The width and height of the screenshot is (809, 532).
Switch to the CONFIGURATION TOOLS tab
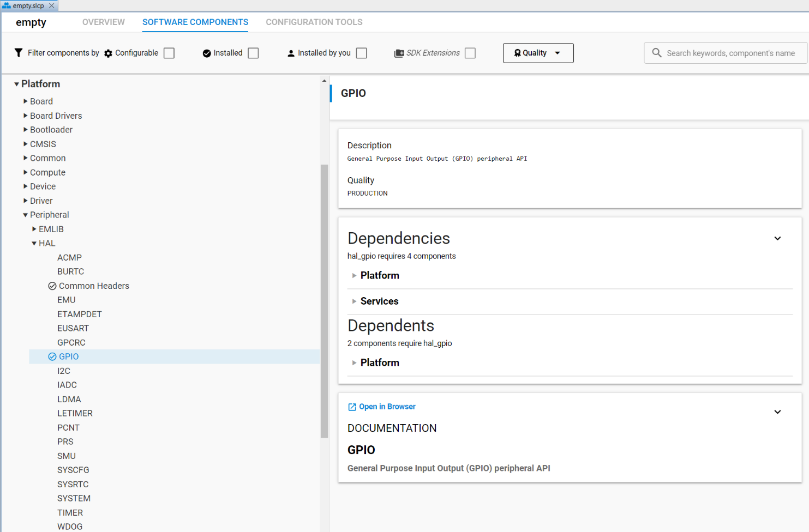click(x=314, y=22)
